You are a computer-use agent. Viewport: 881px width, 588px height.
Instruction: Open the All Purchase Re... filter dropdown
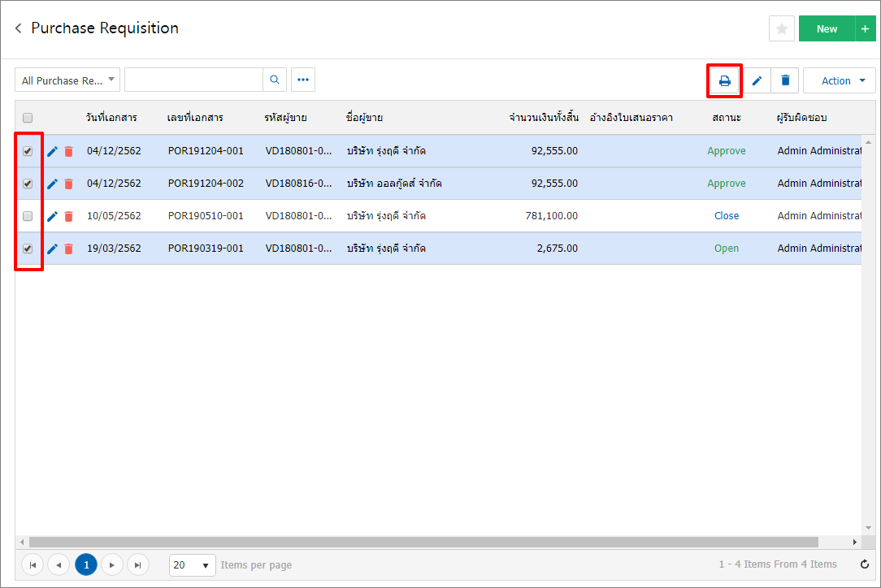click(x=67, y=80)
